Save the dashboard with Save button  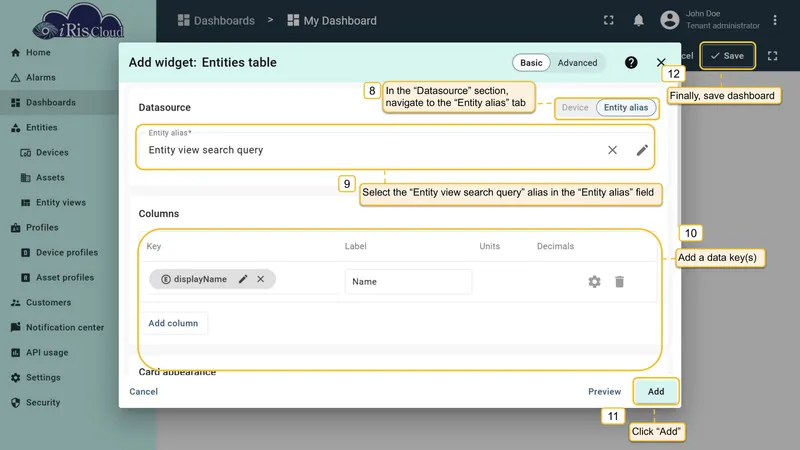click(x=728, y=56)
